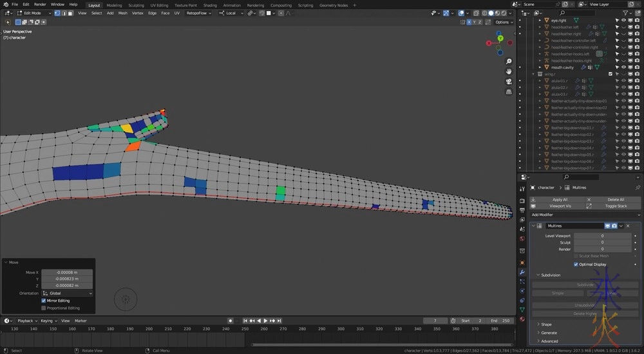Select the green Y axis on navigation gizmo
Image resolution: width=644 pixels, height=354 pixels.
click(500, 39)
